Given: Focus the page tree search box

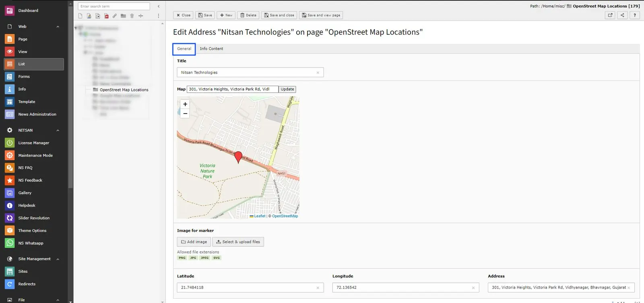Looking at the screenshot, I should pos(114,6).
